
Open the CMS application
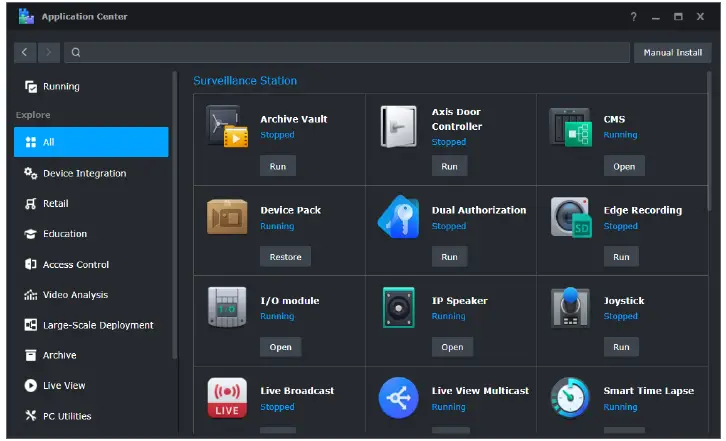pyautogui.click(x=624, y=166)
